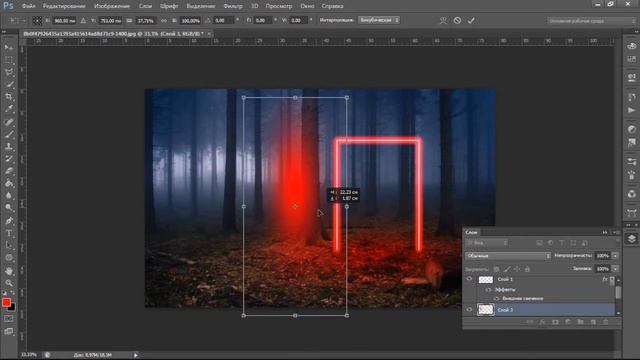Select the Blur tool
This screenshot has height=360, width=640.
click(9, 196)
